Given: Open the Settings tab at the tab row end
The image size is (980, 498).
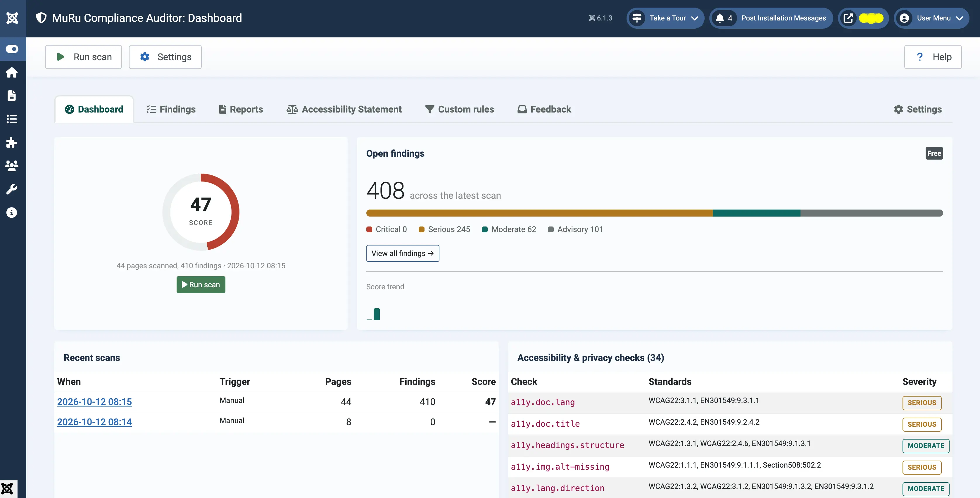Looking at the screenshot, I should (918, 109).
